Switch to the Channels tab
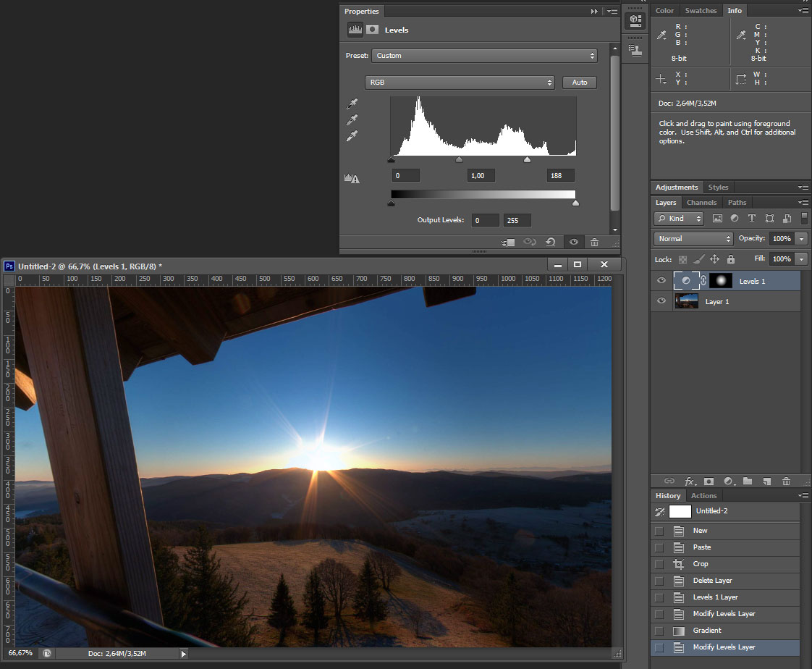Screen dimensions: 812x669 coord(701,203)
